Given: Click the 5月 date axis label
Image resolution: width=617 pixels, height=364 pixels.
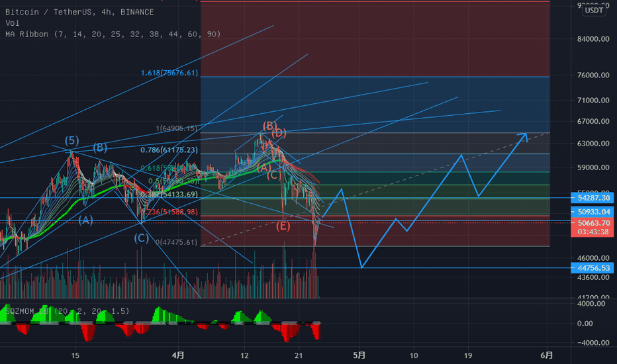Looking at the screenshot, I should click(x=359, y=355).
